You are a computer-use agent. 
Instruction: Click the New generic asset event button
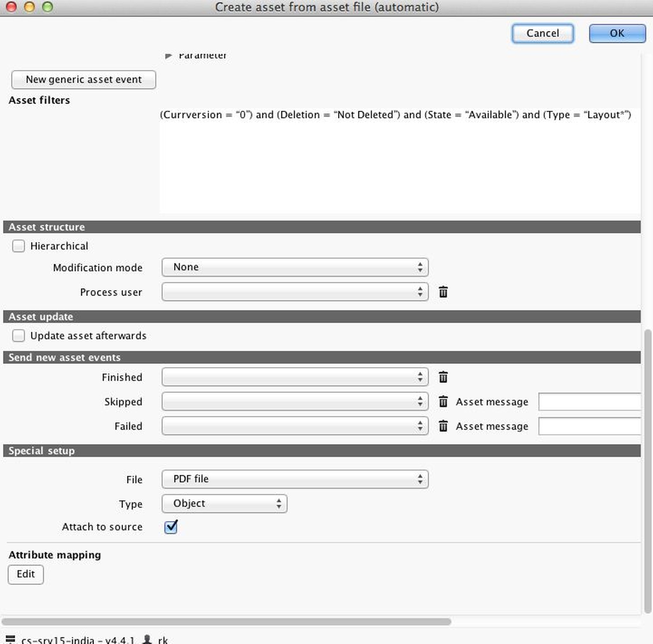tap(84, 80)
